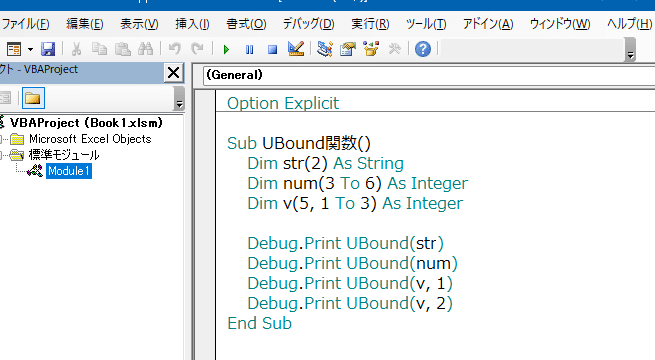The height and width of the screenshot is (360, 655).
Task: Open project explorer toolbar overflow arrow
Action: coord(179,98)
